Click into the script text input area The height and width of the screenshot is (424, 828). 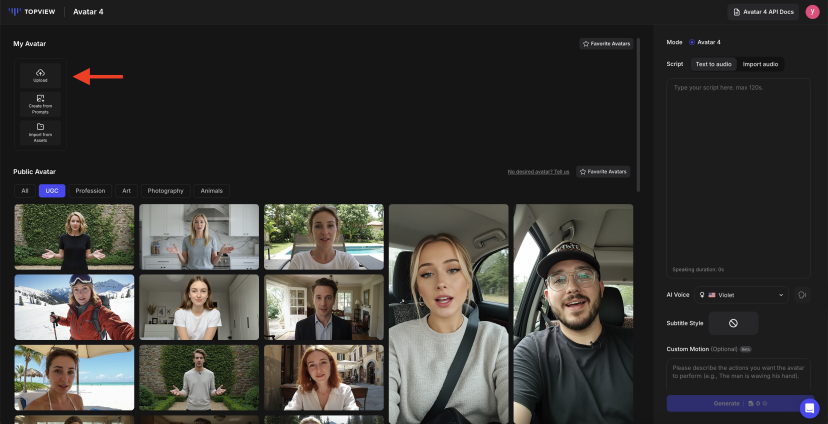(740, 170)
